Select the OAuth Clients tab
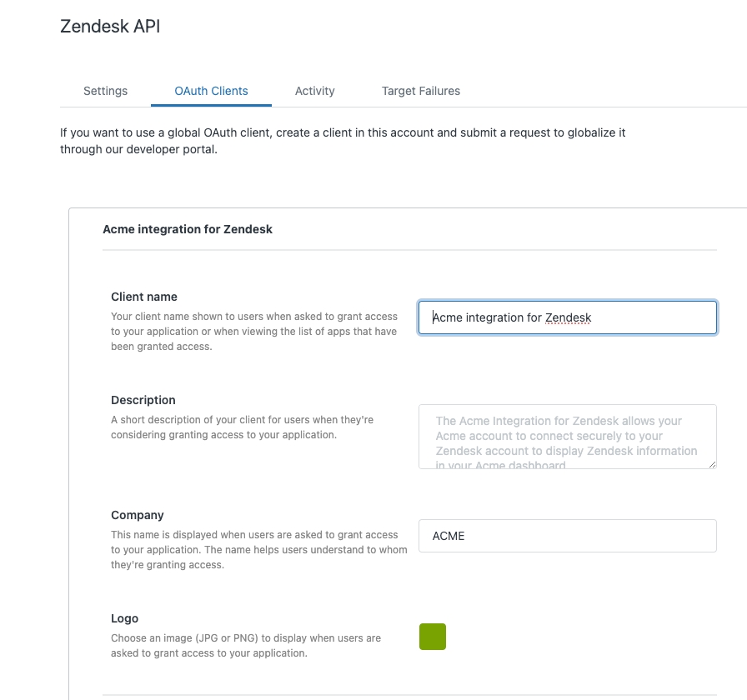This screenshot has width=747, height=700. coord(211,91)
